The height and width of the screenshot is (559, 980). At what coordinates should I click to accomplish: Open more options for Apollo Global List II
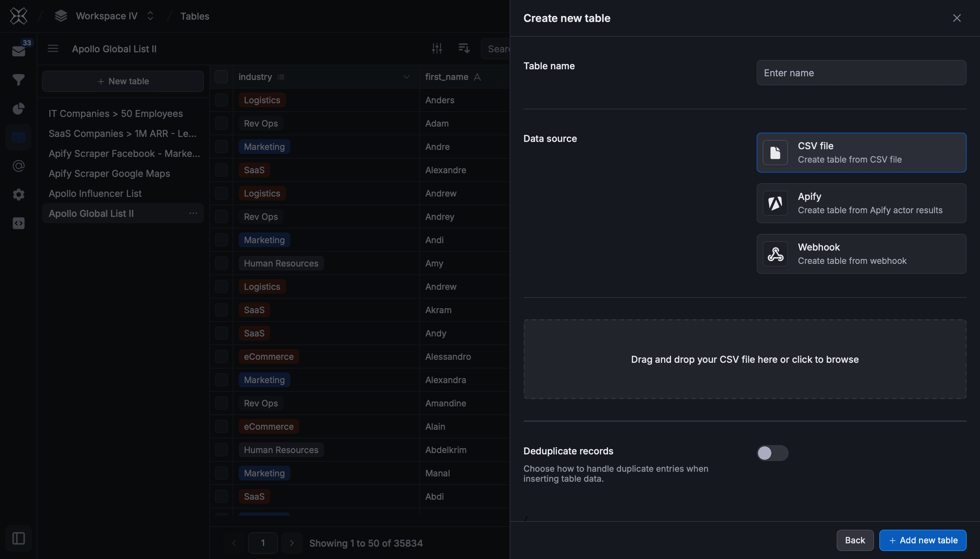pyautogui.click(x=193, y=214)
